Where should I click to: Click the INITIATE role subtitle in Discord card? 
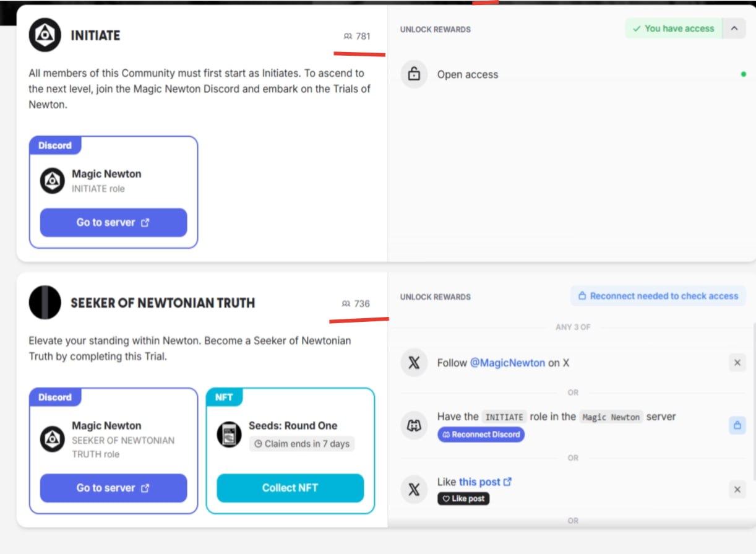(98, 189)
